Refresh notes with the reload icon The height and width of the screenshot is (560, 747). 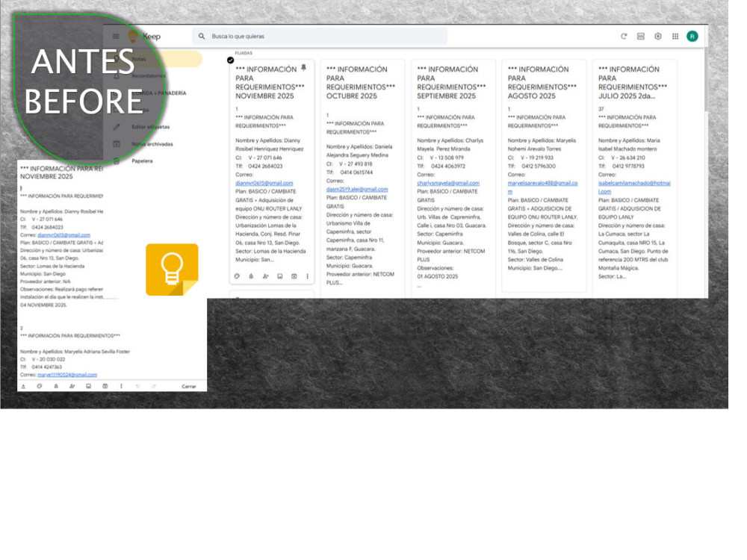(624, 36)
